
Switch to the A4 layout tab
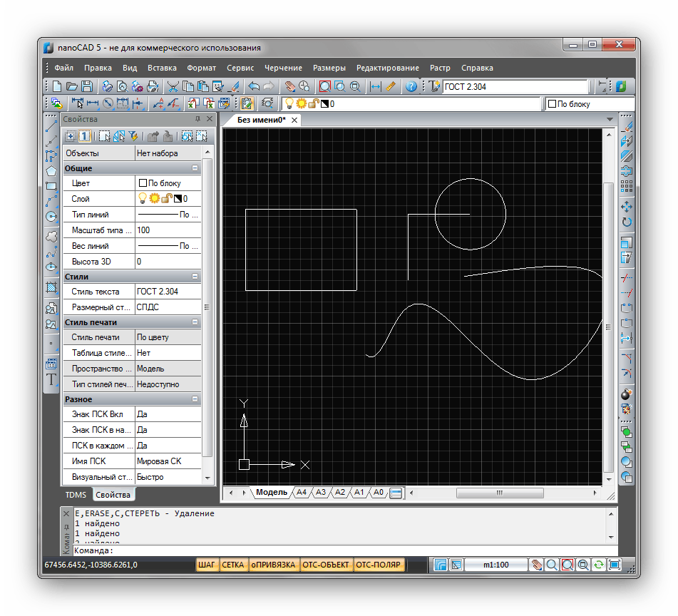tap(302, 493)
